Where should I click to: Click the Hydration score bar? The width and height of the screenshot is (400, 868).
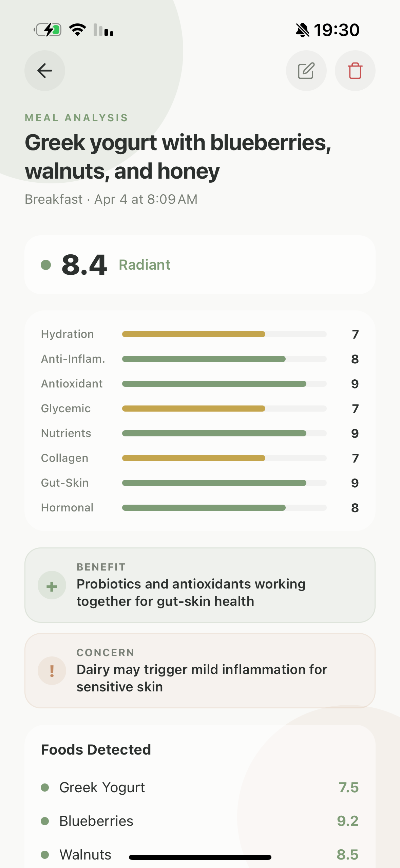(224, 334)
